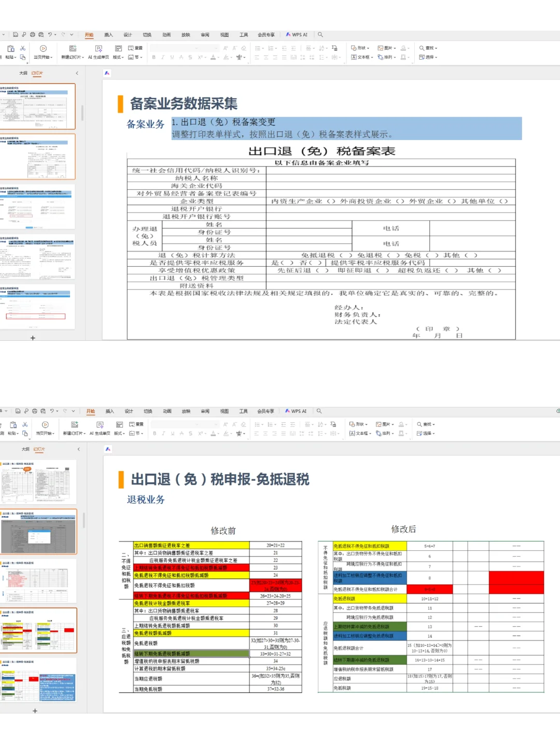Image resolution: width=560 pixels, height=747 pixels.
Task: Toggle italic formatting
Action: pyautogui.click(x=163, y=56)
